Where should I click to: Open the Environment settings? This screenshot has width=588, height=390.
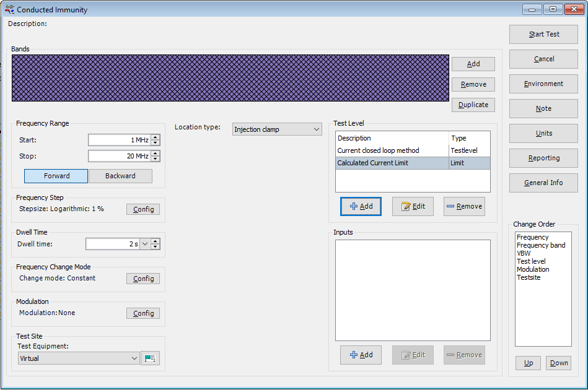pos(543,84)
